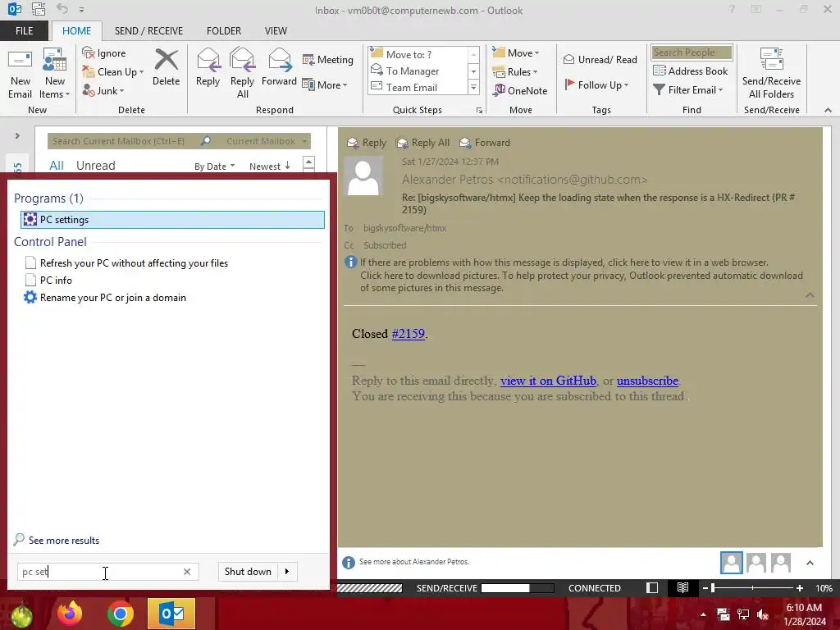The width and height of the screenshot is (840, 630).
Task: Open Chrome from the taskbar
Action: pos(121,614)
